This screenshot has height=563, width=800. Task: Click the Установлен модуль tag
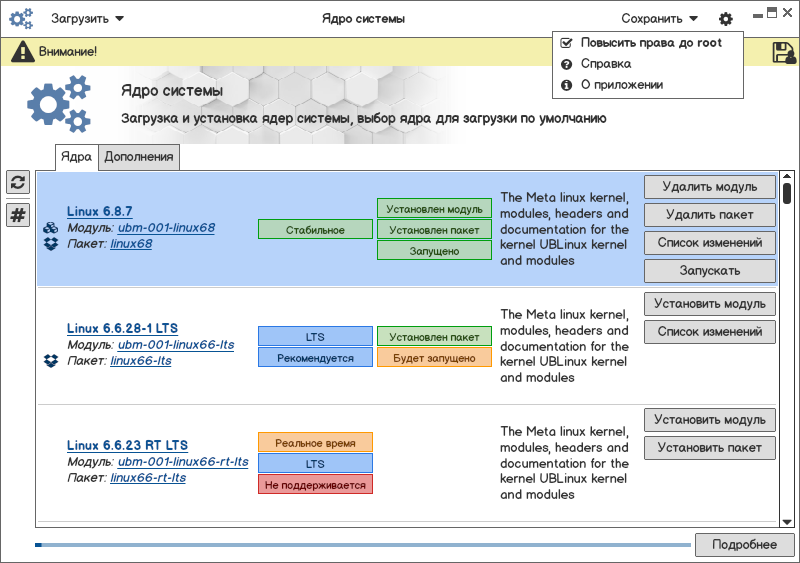click(x=434, y=209)
